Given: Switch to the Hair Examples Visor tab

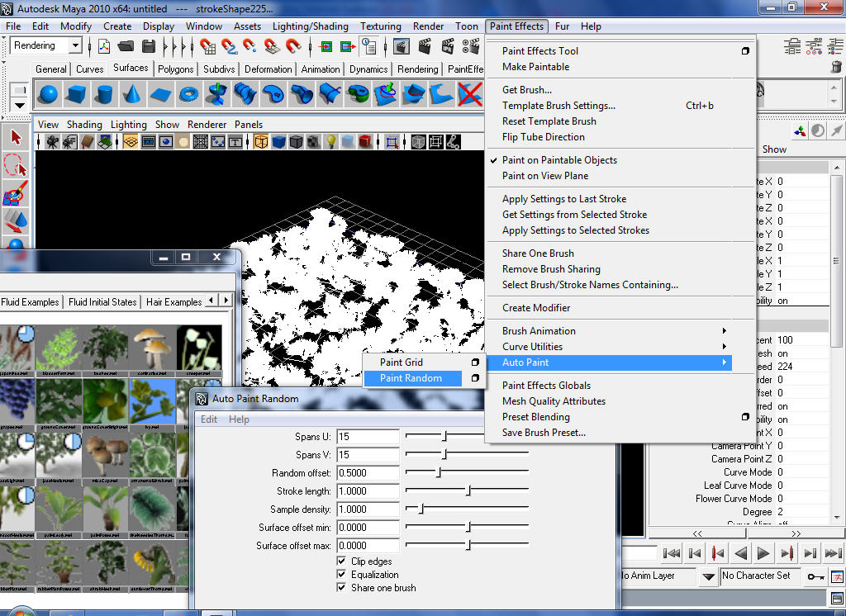Looking at the screenshot, I should (x=173, y=302).
